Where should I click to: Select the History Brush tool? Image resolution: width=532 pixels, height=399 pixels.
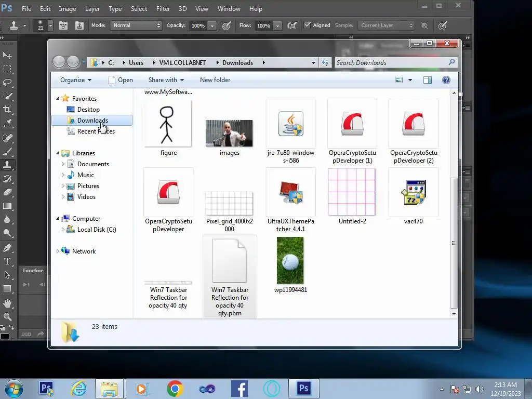click(7, 179)
